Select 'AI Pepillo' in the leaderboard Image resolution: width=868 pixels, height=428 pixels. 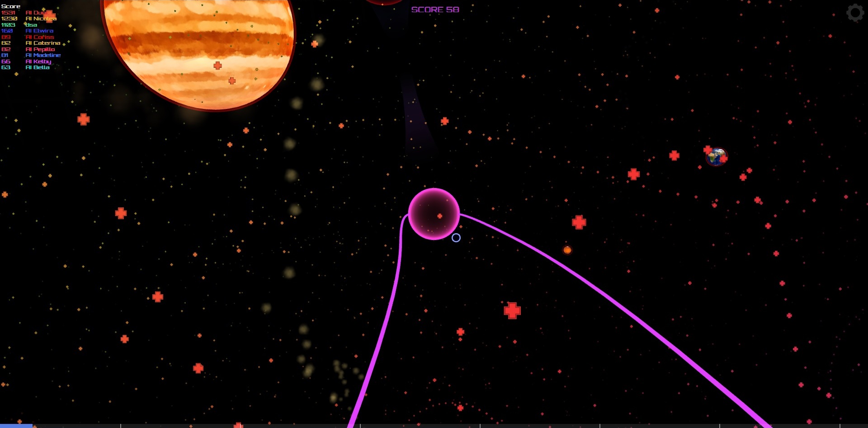point(40,49)
